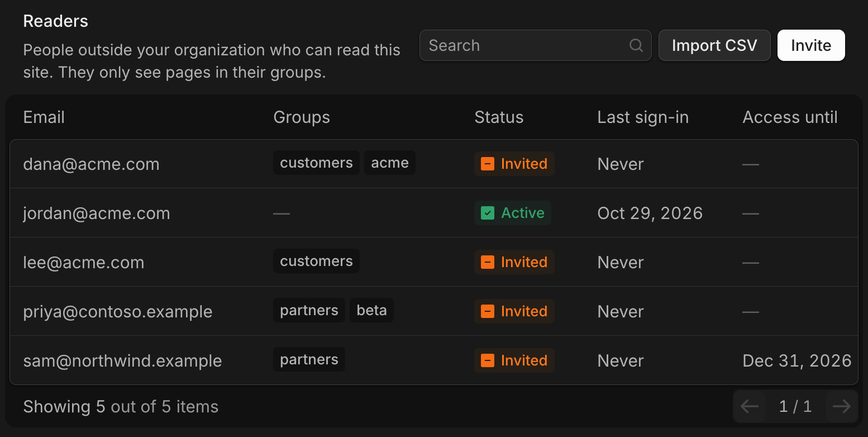Click the magnifier icon in Search field
Viewport: 868px width, 437px height.
(x=636, y=45)
